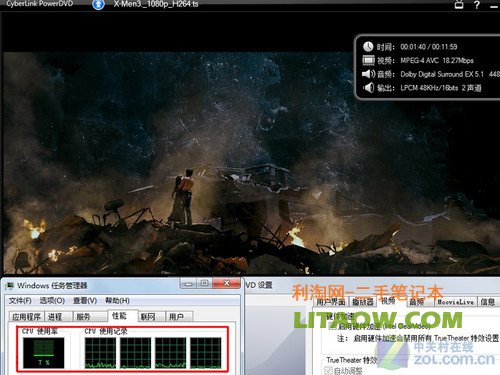This screenshot has height=375, width=500.
Task: Open the 帮助(H) menu in Task Manager
Action: click(117, 301)
